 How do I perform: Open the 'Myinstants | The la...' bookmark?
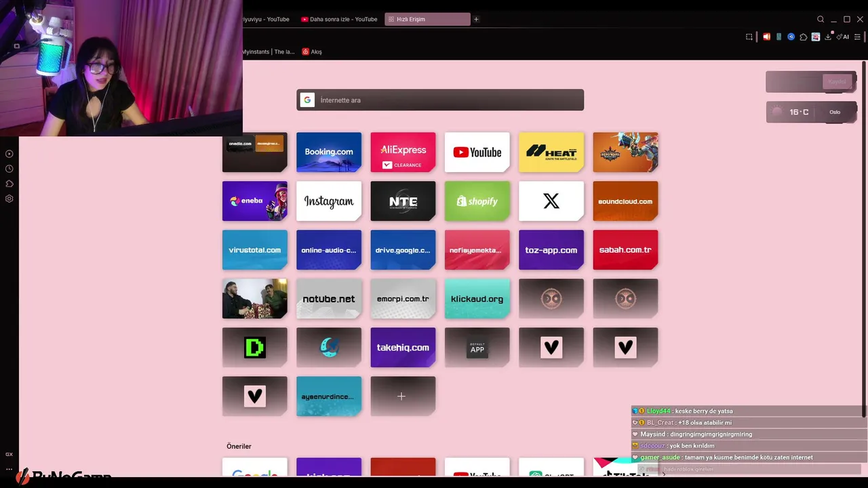(x=269, y=52)
